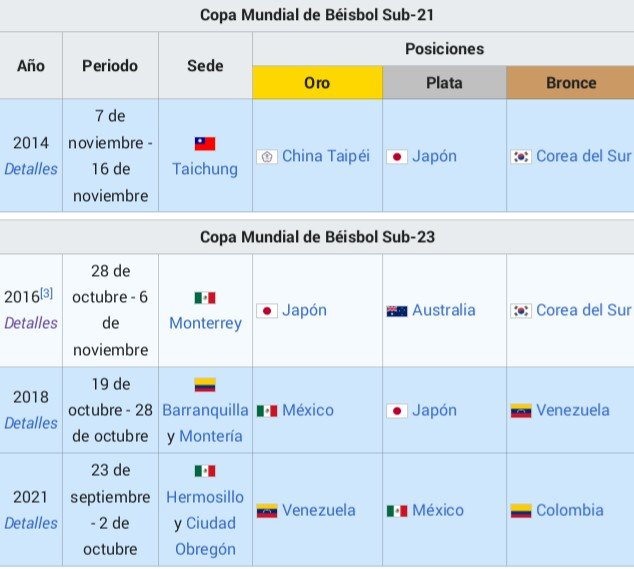
Task: Open Detalles link for 2018 tournament
Action: 31,423
